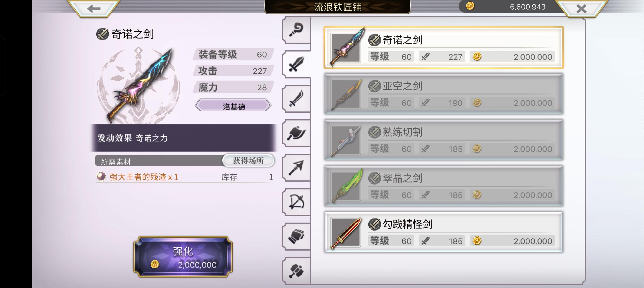Open the spear weapon category tab
This screenshot has width=644, height=288.
click(x=296, y=167)
